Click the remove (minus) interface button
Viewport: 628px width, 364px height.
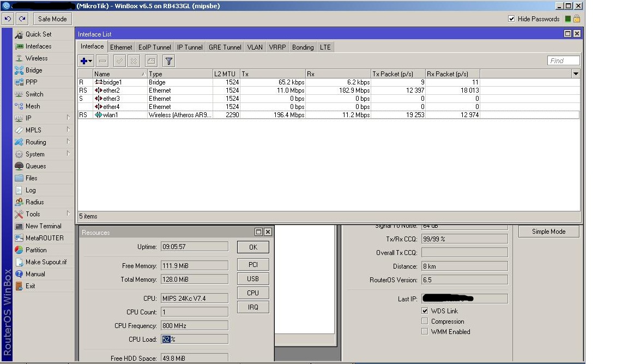102,61
